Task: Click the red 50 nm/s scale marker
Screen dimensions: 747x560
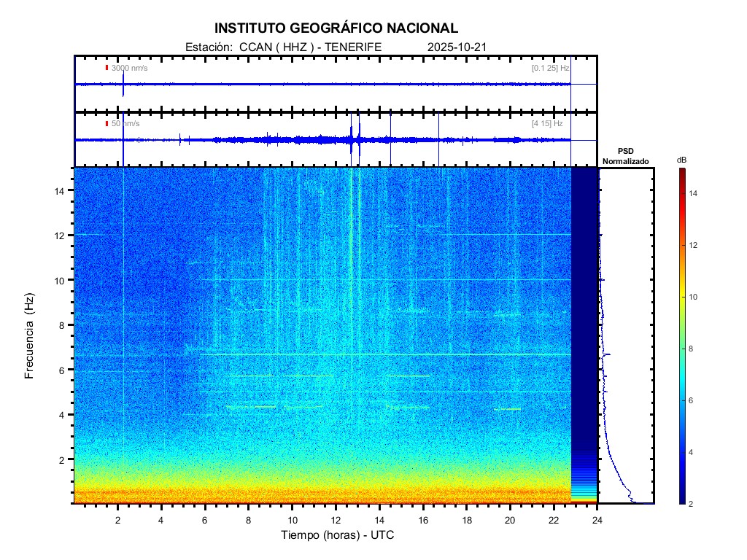Action: (107, 123)
